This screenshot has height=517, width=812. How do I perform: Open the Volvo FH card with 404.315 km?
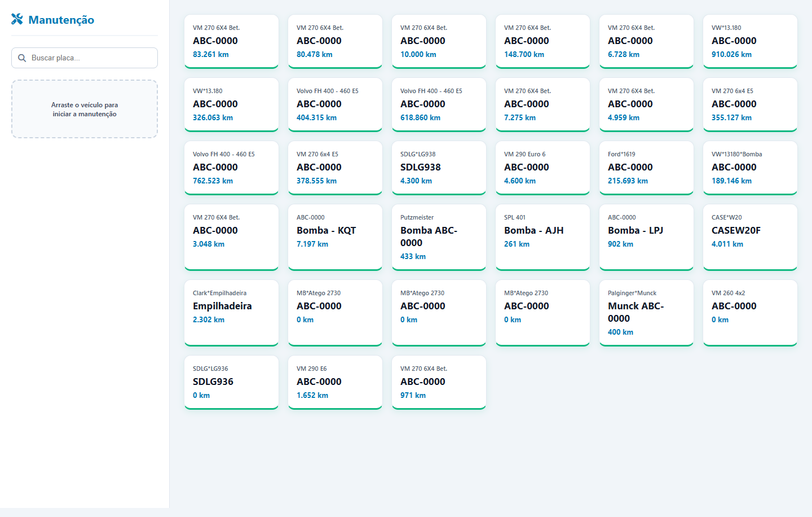point(335,105)
